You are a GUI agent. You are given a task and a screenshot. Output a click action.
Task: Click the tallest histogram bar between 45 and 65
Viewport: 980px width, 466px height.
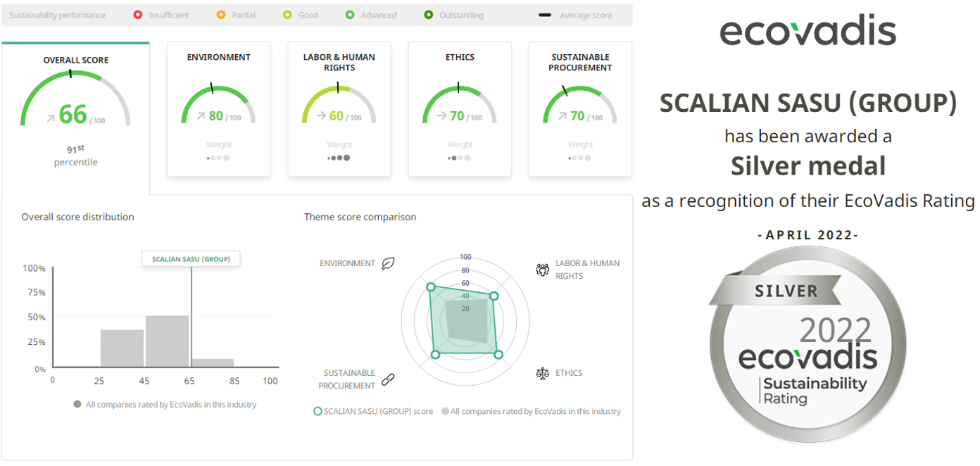tap(168, 341)
